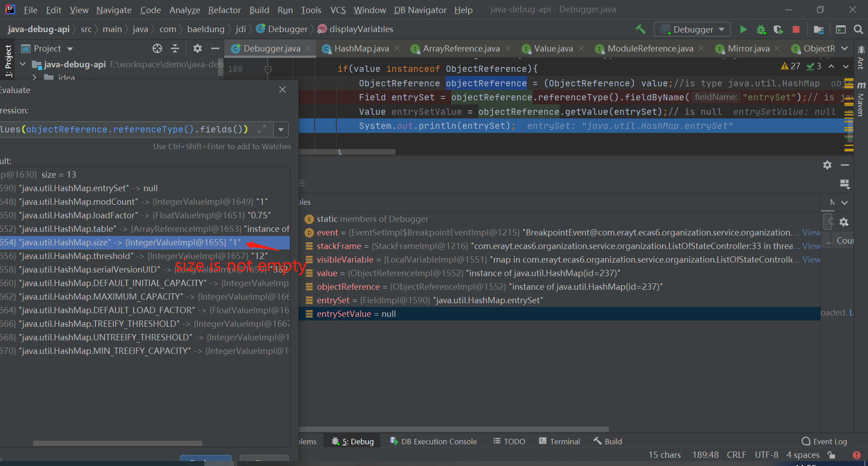
Task: Switch to the ModuleReference.java tab
Action: click(x=650, y=48)
